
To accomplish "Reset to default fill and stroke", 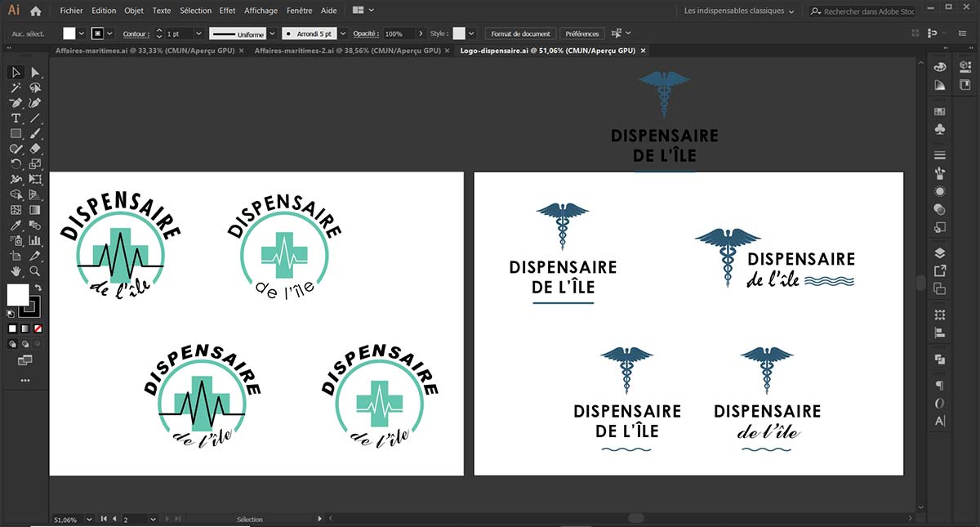I will pyautogui.click(x=11, y=313).
